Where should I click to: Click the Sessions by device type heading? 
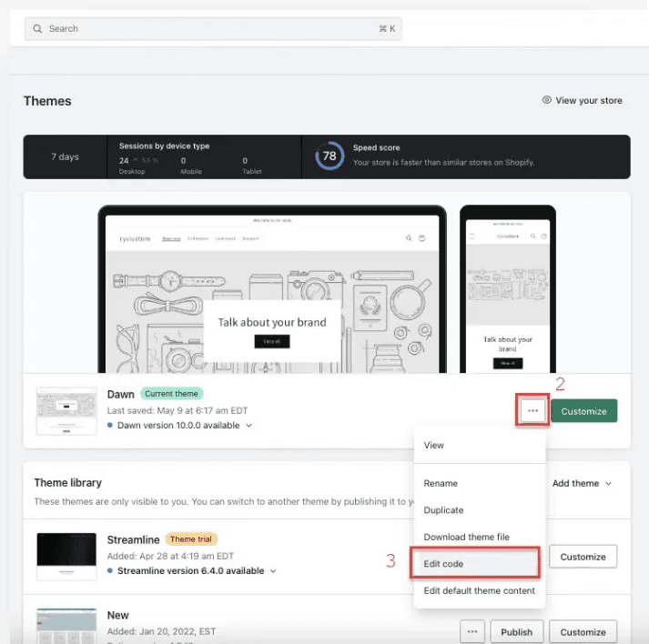pos(165,146)
